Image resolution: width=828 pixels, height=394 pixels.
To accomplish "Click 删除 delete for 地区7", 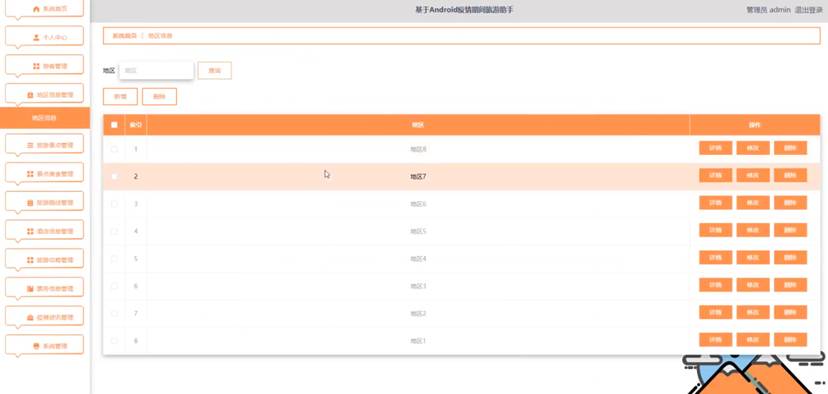I will point(791,175).
